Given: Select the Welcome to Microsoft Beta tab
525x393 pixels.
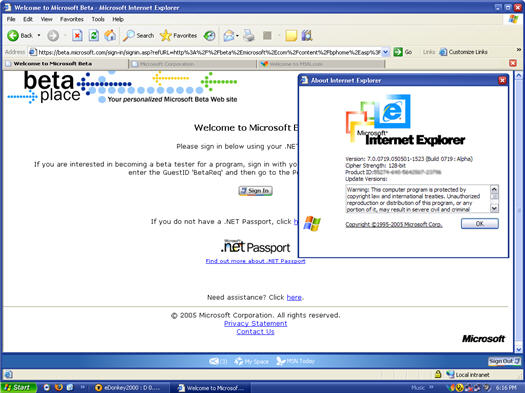Looking at the screenshot, I should click(65, 64).
